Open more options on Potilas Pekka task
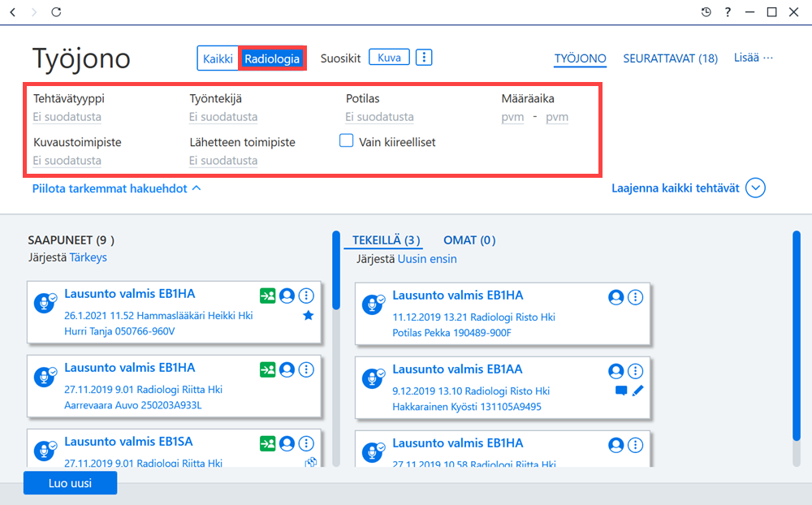The width and height of the screenshot is (812, 505). 636,297
